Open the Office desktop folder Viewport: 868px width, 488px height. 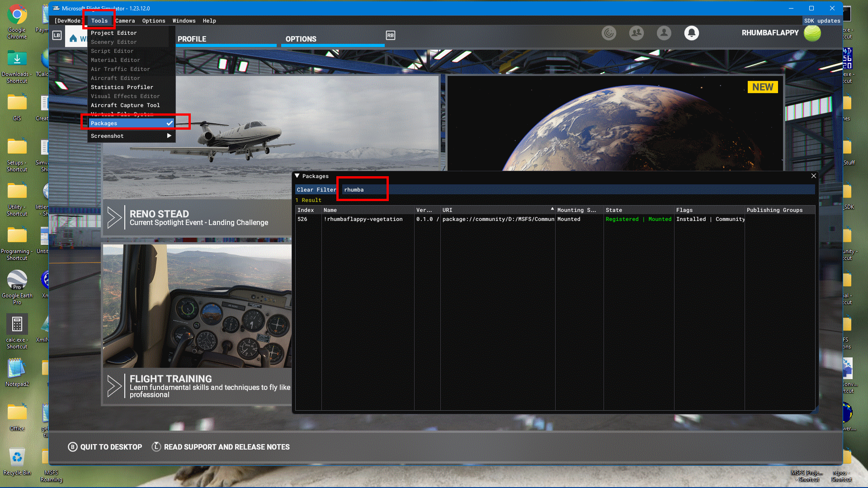[x=17, y=418]
